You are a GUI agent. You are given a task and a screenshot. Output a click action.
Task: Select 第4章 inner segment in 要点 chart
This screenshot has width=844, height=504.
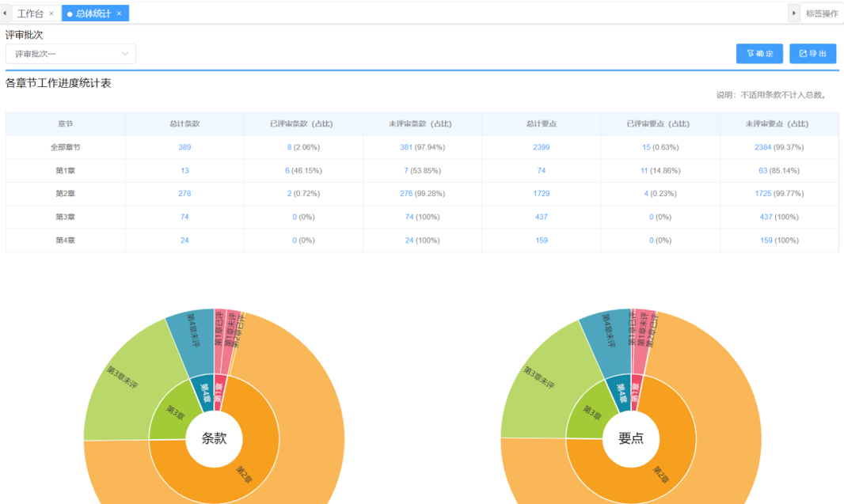tap(620, 392)
